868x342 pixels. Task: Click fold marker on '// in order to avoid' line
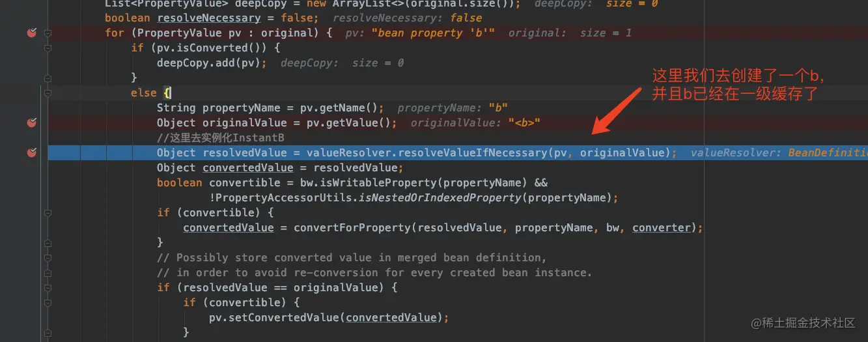(48, 272)
